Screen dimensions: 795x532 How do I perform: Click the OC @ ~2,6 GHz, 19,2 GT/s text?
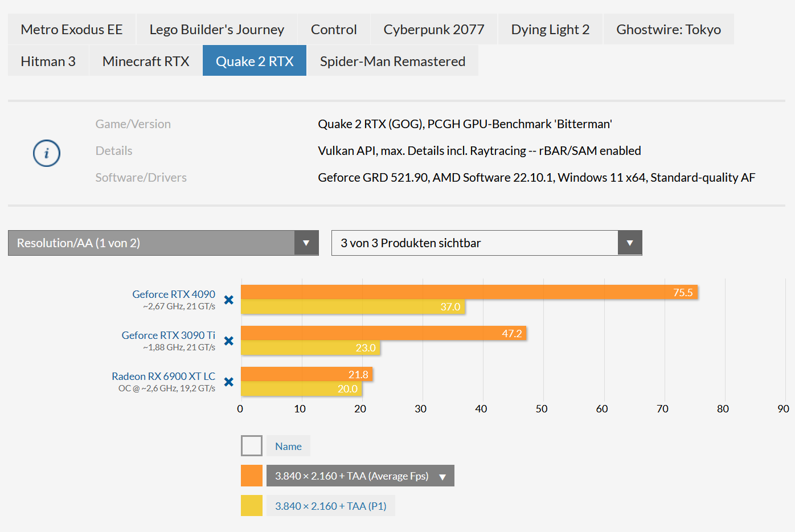(x=167, y=388)
